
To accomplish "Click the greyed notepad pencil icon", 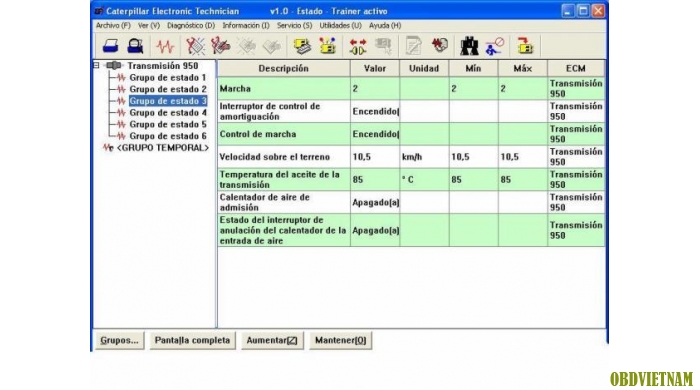I will (413, 46).
